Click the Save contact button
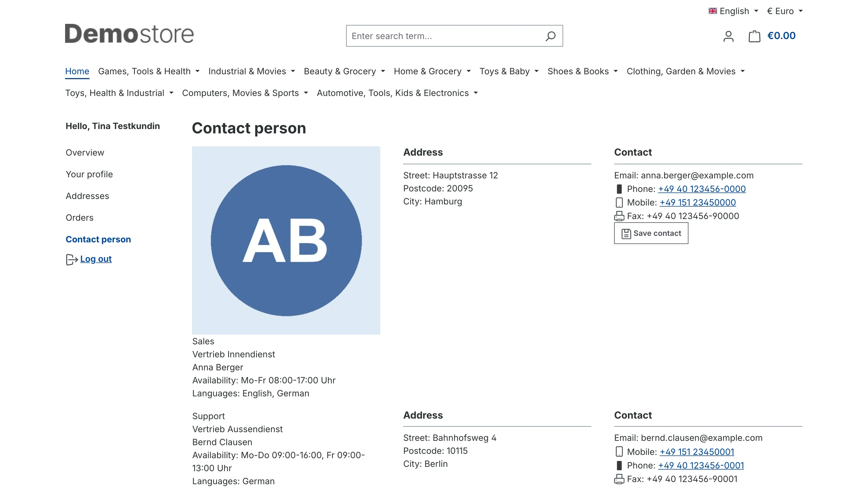This screenshot has height=488, width=868. click(651, 233)
